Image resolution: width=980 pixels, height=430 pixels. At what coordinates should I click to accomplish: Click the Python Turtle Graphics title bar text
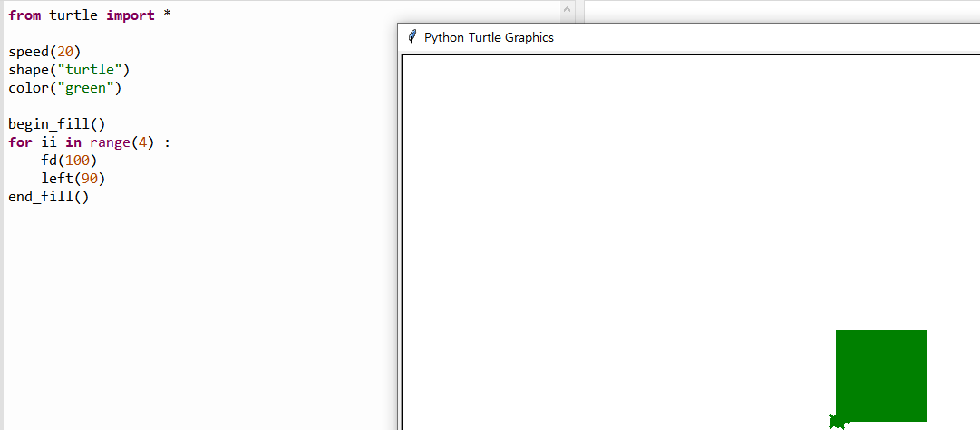(489, 37)
